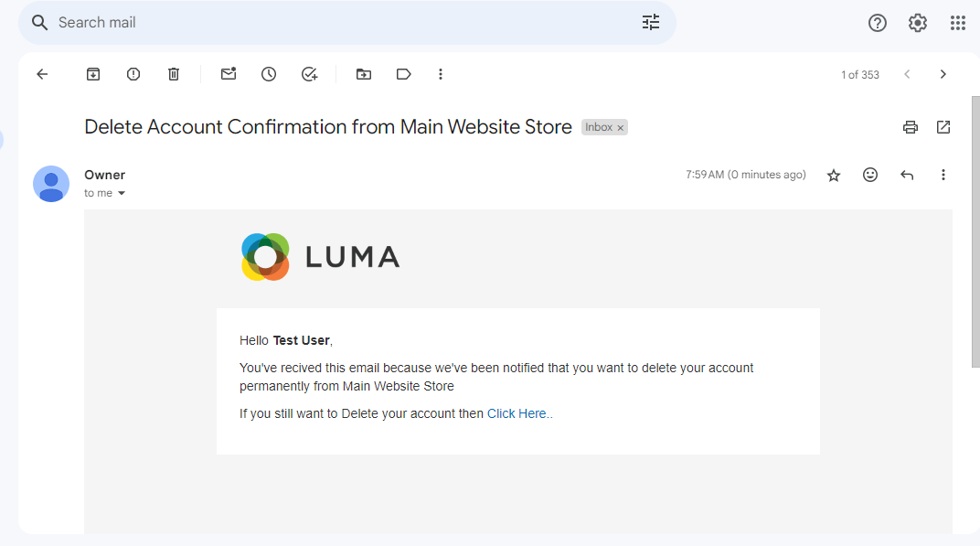This screenshot has width=980, height=546.
Task: Open the Help menu
Action: [877, 22]
